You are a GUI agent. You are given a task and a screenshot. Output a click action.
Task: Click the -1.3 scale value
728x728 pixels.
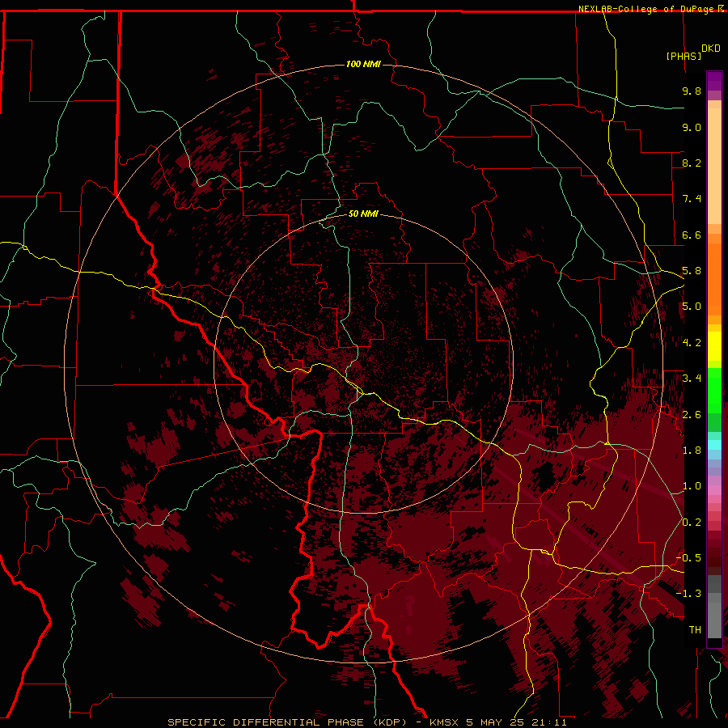point(688,594)
